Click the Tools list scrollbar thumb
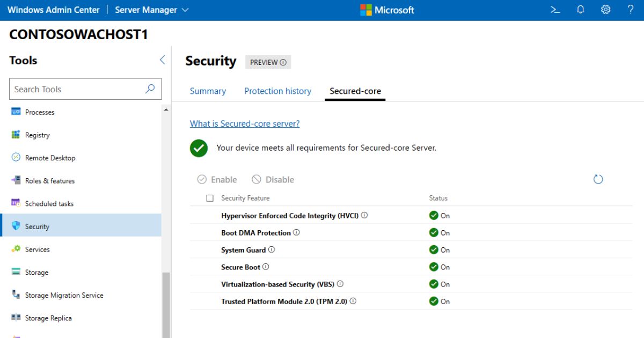The height and width of the screenshot is (338, 644). point(166,305)
